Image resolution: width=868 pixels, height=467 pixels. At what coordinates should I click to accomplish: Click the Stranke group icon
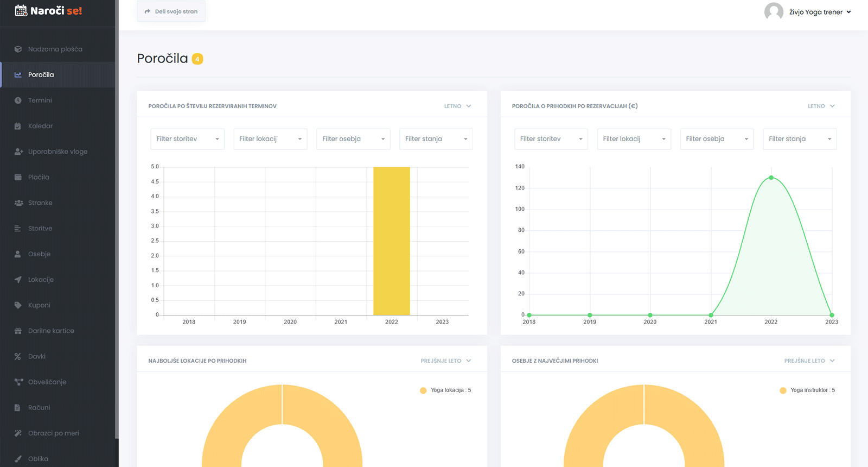click(18, 203)
